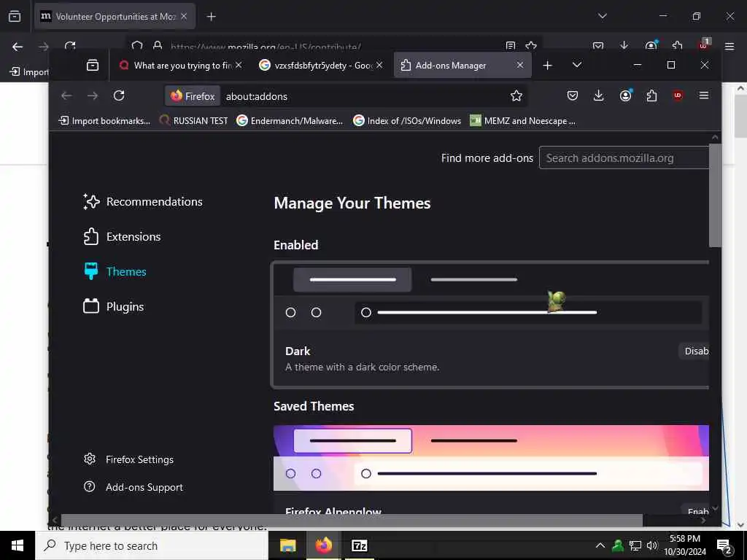The image size is (747, 560).
Task: Close the vzxsfdsbfytr5ydety Google tab
Action: pyautogui.click(x=379, y=65)
